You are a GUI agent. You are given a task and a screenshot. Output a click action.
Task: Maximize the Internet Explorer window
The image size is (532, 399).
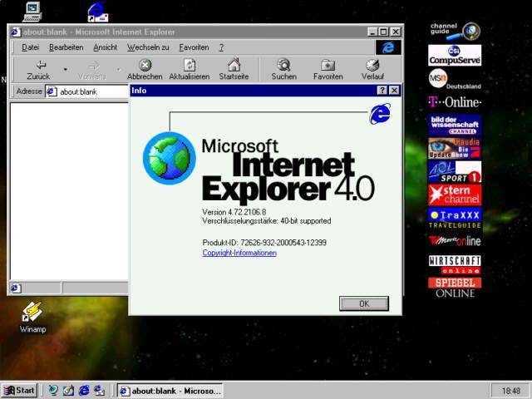point(383,32)
